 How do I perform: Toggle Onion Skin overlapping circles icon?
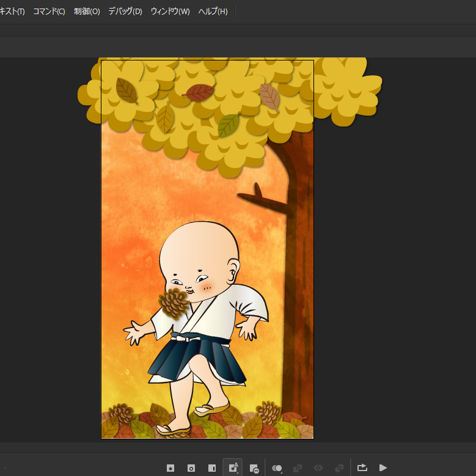pos(277,468)
